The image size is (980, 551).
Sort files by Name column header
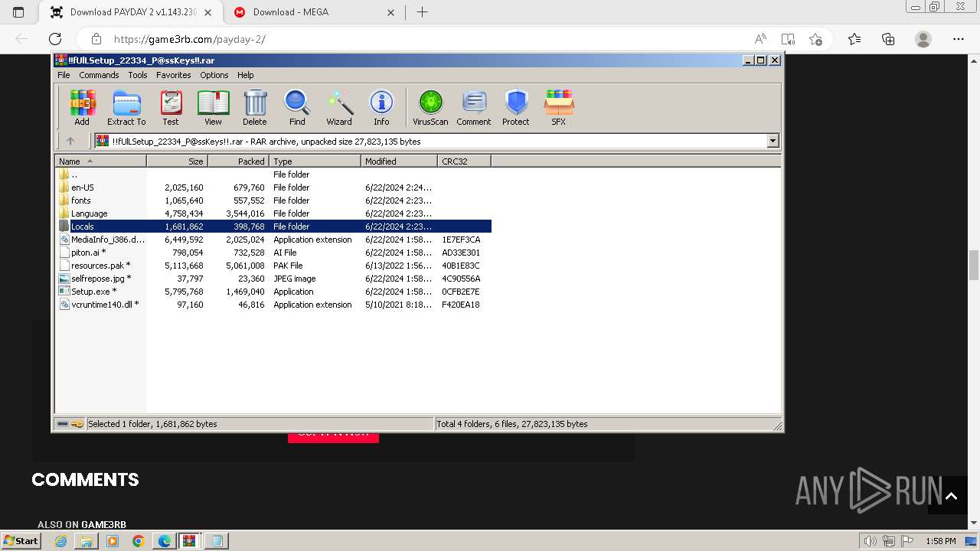pos(100,161)
